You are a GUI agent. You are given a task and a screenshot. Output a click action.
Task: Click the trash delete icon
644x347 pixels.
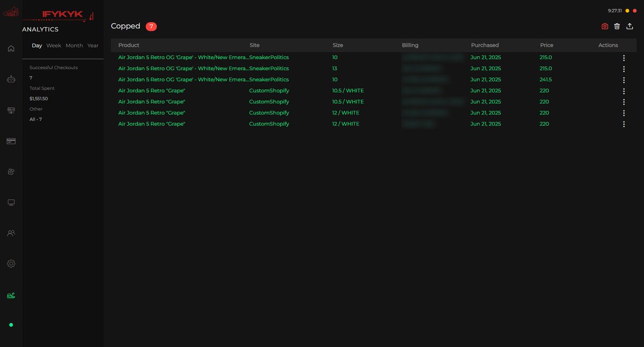(617, 26)
